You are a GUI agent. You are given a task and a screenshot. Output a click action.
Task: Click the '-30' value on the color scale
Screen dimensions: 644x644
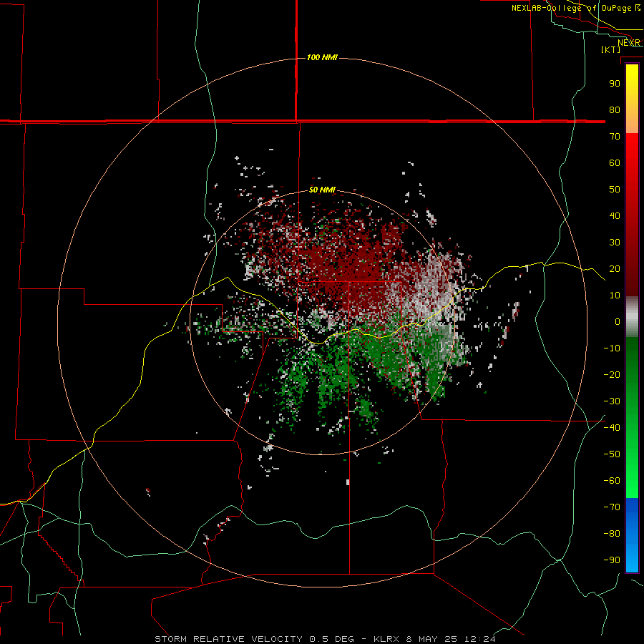point(612,401)
